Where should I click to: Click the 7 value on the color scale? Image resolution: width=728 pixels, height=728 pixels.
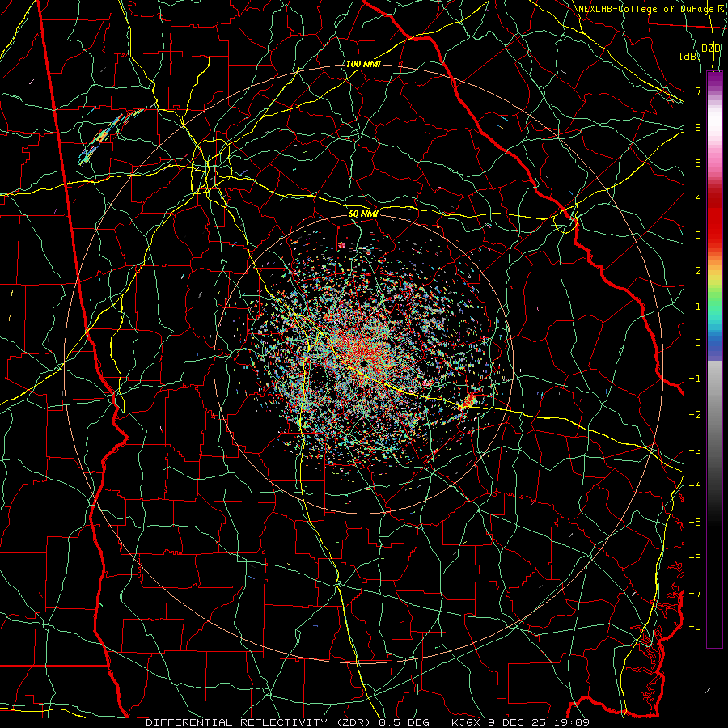pyautogui.click(x=698, y=91)
